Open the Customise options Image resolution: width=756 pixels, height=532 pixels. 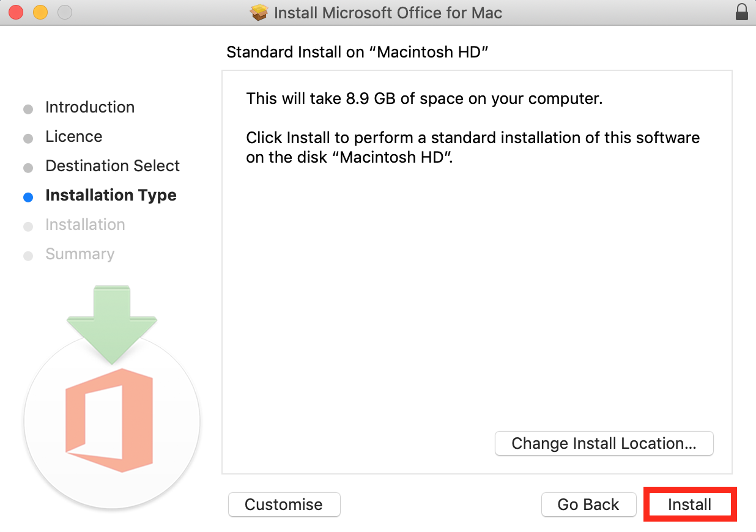[x=284, y=504]
